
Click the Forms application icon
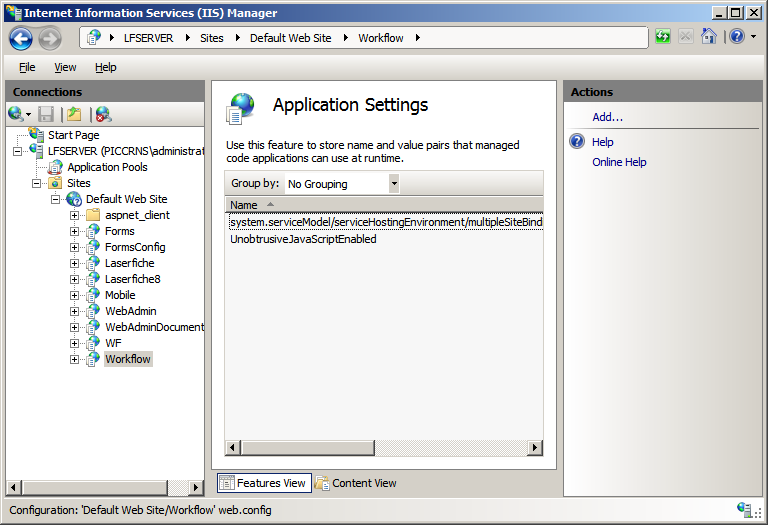coord(93,231)
